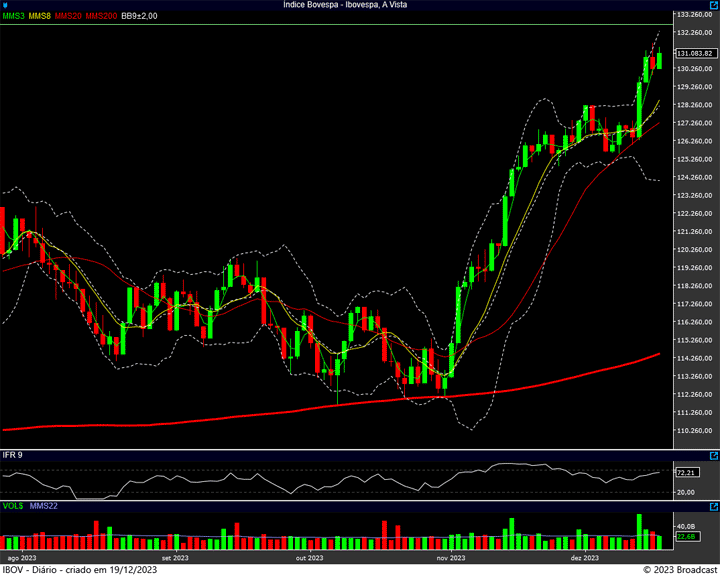The width and height of the screenshot is (720, 575).
Task: Select the MMS22 volume average label
Action: pyautogui.click(x=43, y=507)
